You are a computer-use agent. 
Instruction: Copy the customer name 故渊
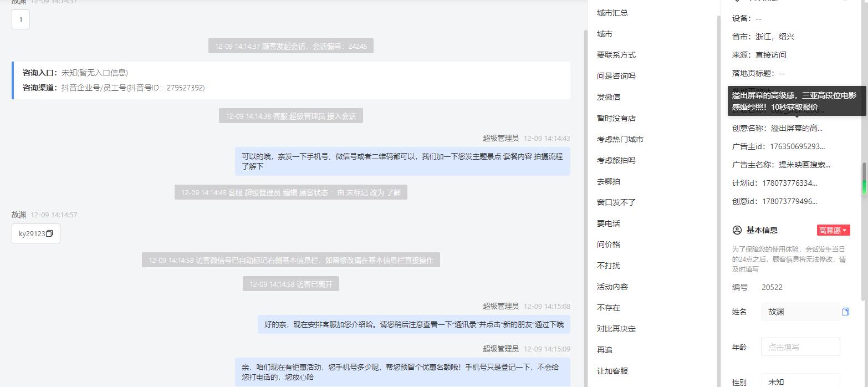click(845, 312)
